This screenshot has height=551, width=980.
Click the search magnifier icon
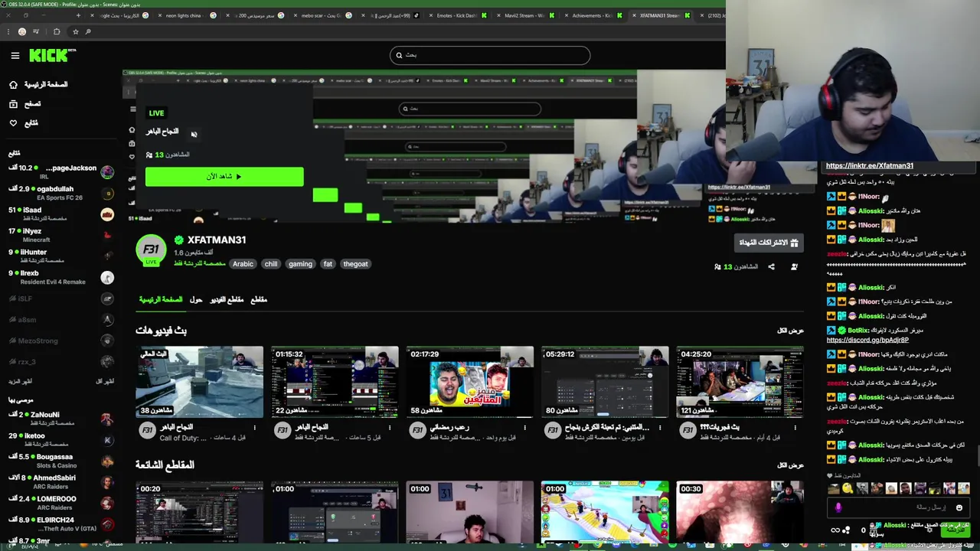click(399, 55)
